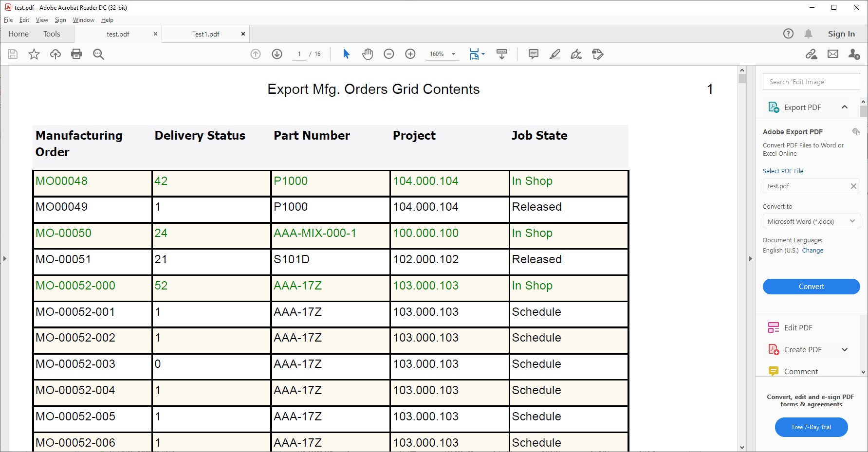The image size is (868, 452).
Task: Switch to the Home tab
Action: tap(18, 34)
